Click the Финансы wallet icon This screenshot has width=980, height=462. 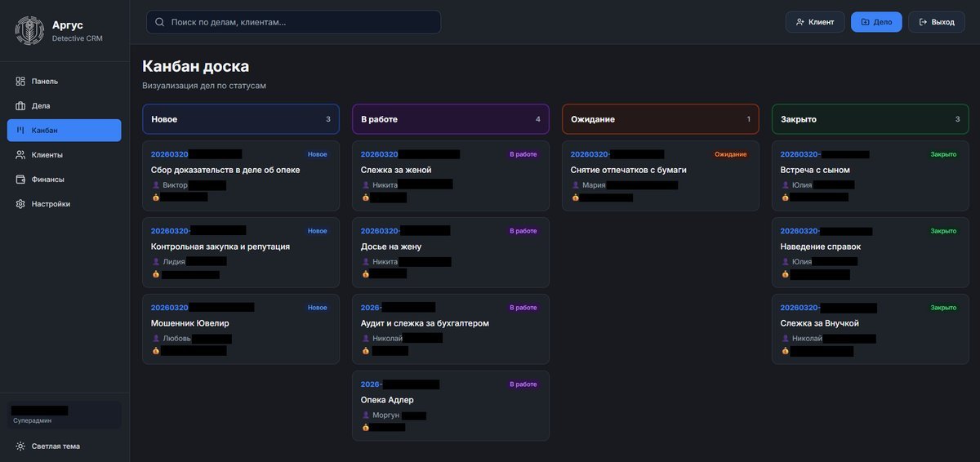pyautogui.click(x=20, y=180)
